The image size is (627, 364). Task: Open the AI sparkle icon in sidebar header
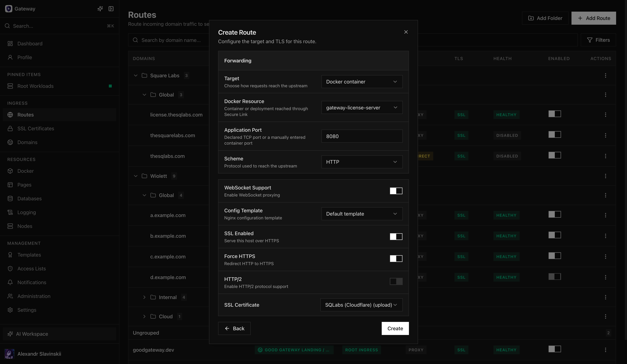point(100,9)
